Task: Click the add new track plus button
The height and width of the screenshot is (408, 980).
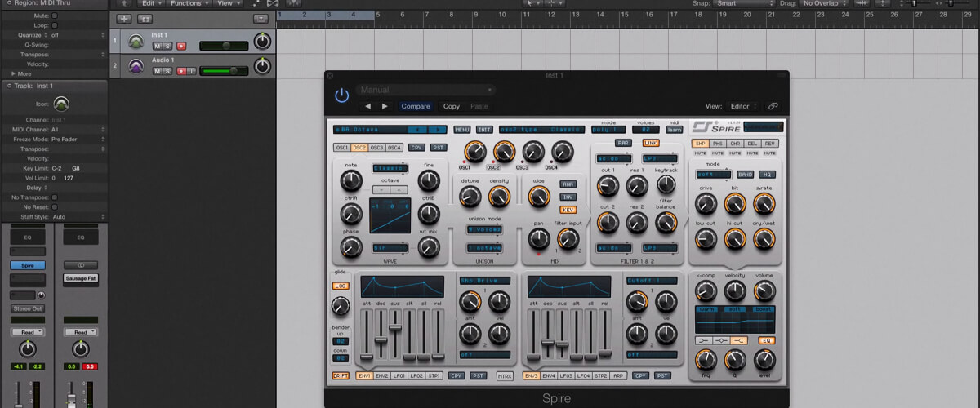Action: (x=124, y=18)
